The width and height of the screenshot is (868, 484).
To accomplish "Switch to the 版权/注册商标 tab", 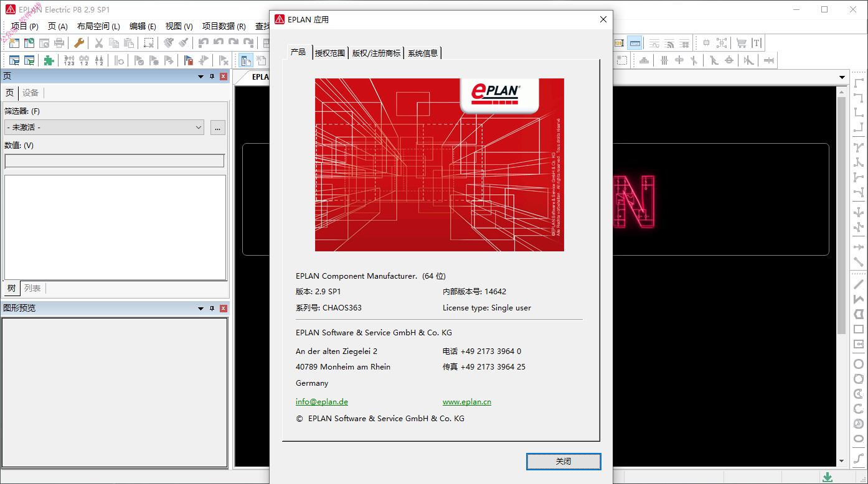I will 376,53.
